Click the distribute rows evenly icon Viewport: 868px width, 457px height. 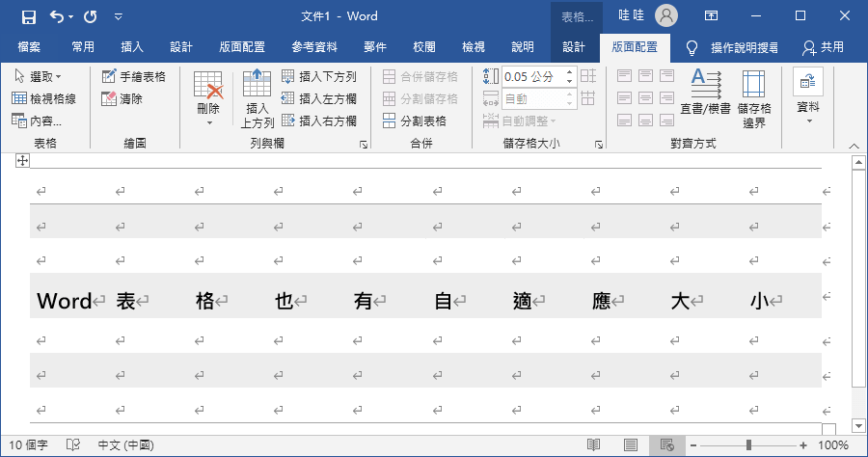588,76
